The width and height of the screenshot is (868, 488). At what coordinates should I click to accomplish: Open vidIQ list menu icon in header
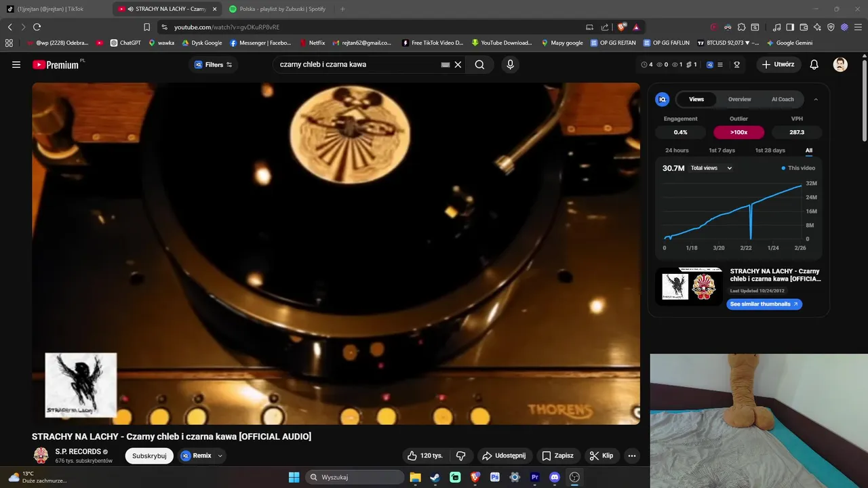720,64
